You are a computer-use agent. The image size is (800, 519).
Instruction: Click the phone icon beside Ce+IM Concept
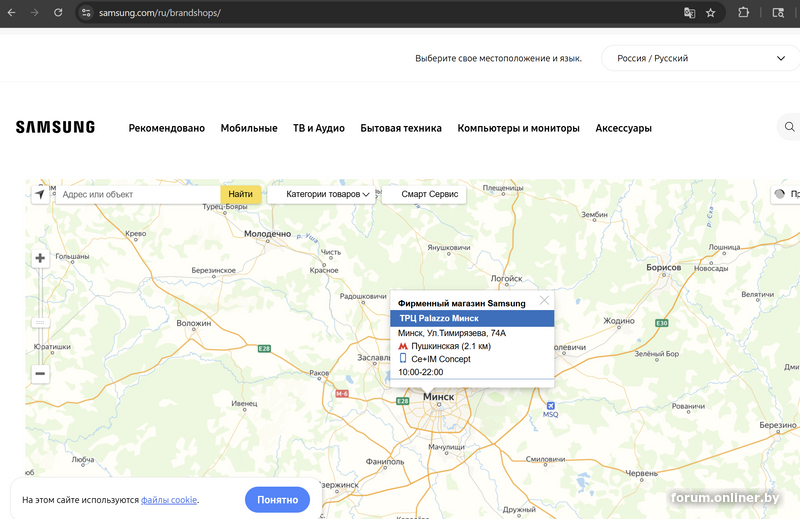click(403, 358)
